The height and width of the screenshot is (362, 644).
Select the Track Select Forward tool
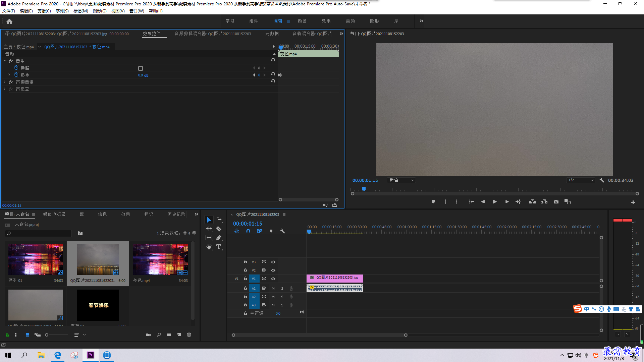tap(219, 220)
